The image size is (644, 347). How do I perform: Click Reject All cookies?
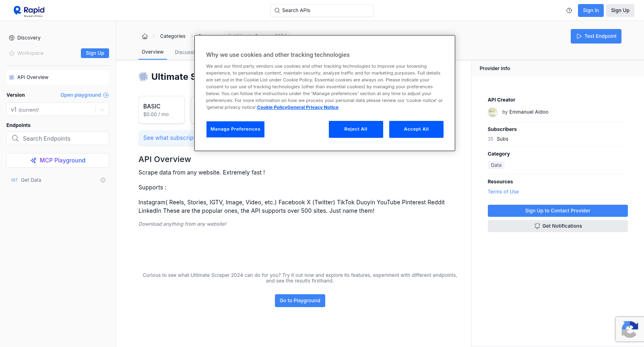[x=356, y=129]
